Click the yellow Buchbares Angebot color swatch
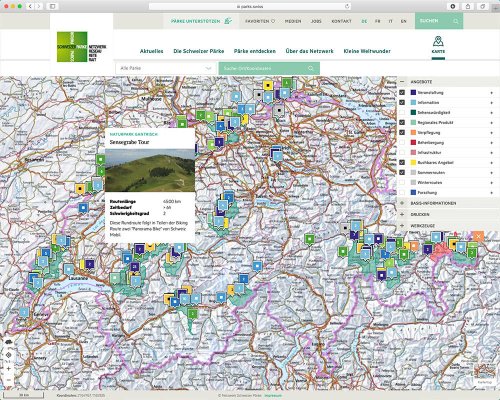 [413, 162]
